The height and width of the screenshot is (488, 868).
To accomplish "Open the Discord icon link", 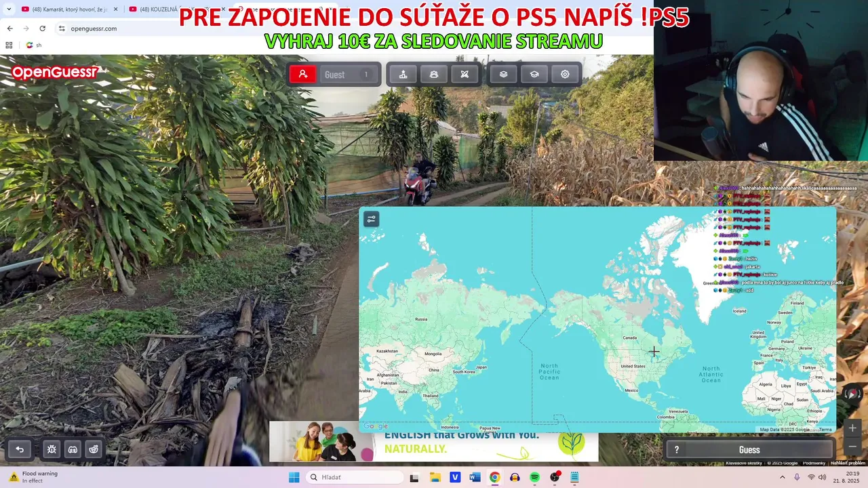I will point(73,449).
